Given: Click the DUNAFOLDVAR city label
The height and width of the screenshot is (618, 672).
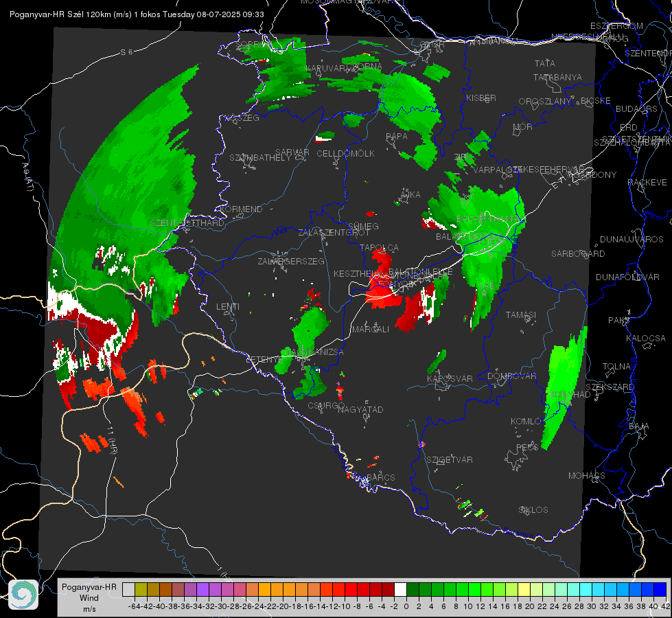Looking at the screenshot, I should (627, 277).
